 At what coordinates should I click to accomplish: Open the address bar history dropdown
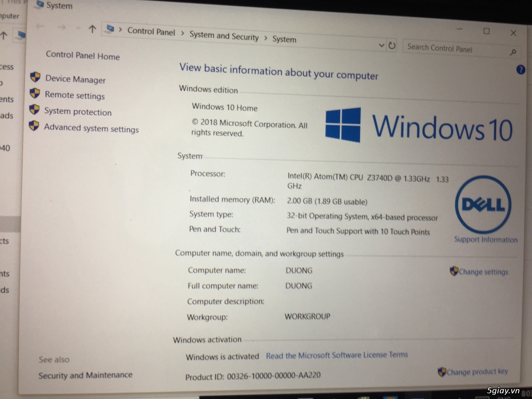381,45
